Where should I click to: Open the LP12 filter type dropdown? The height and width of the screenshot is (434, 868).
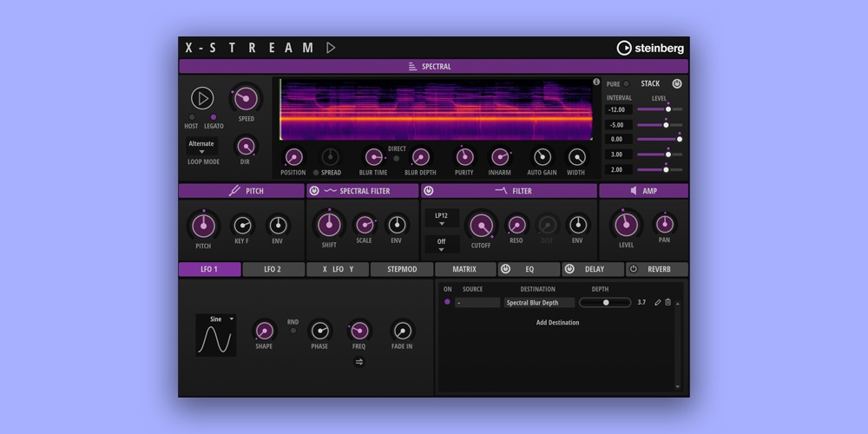[441, 218]
